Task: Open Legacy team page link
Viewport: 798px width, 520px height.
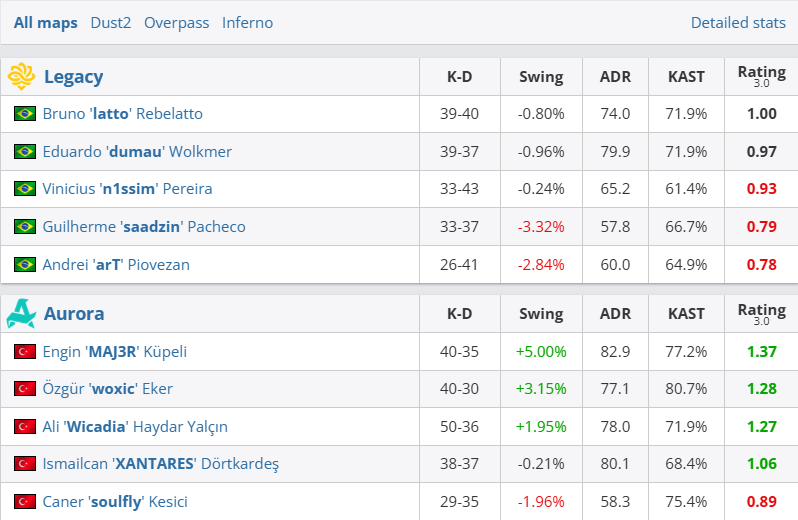Action: coord(73,76)
